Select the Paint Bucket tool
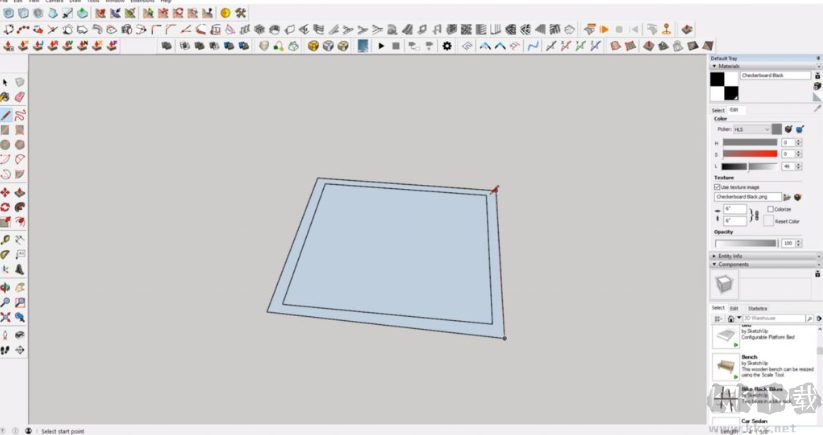 [5, 97]
